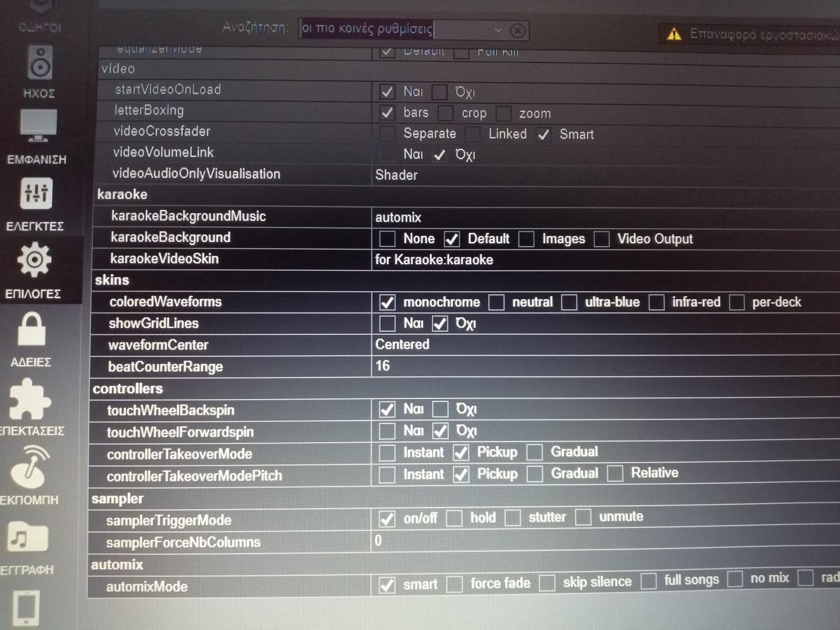
Task: Open the ΕΓΓΡΑΦΗ music folder icon
Action: (x=27, y=537)
